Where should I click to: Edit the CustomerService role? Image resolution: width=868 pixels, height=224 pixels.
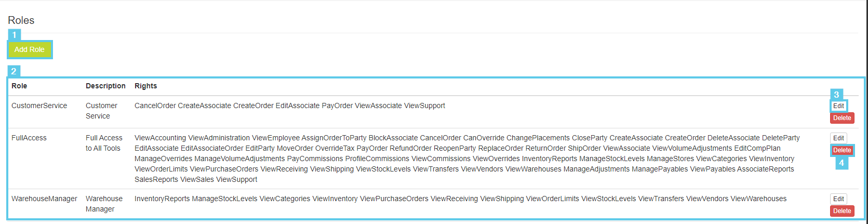tap(838, 106)
